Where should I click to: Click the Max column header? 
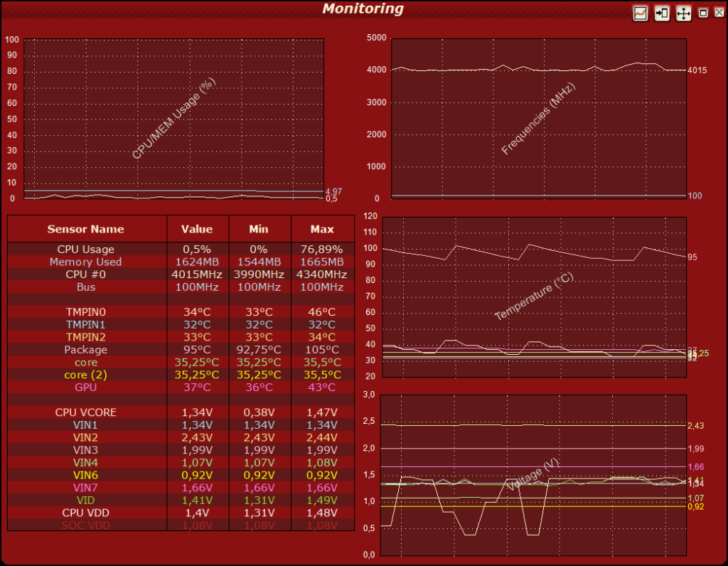(x=322, y=229)
